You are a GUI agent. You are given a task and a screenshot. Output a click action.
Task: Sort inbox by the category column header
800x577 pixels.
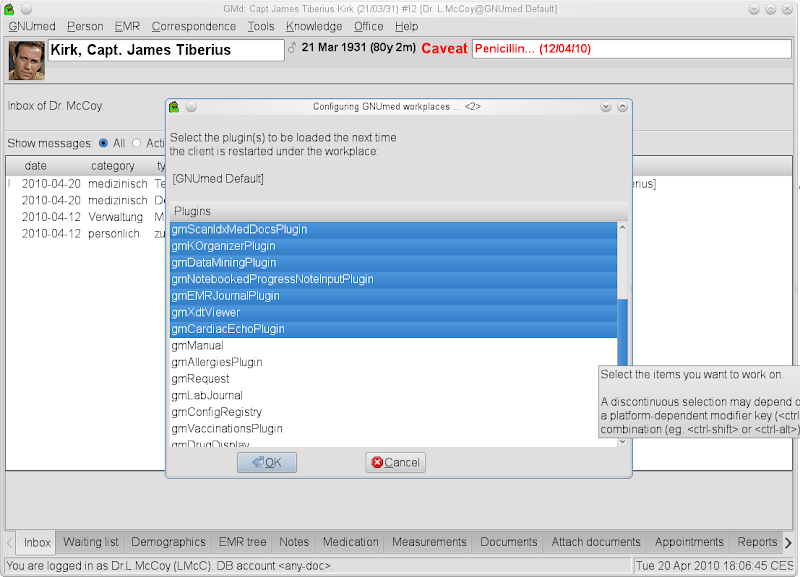point(113,166)
